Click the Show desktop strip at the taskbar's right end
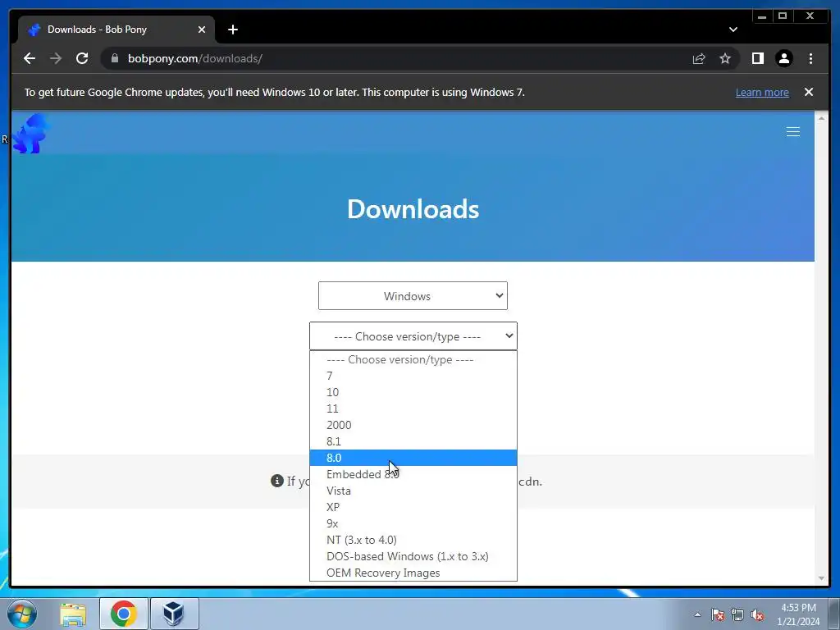Viewport: 840px width, 630px height. 834,614
